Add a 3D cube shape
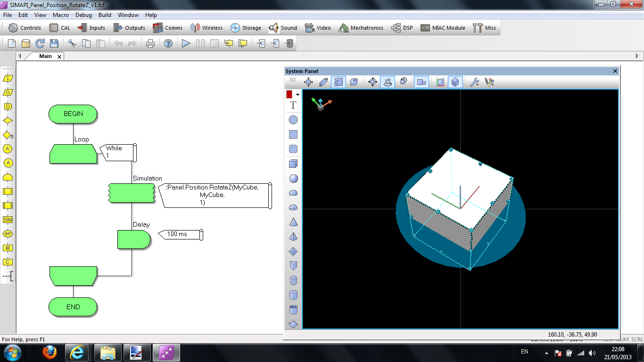 point(293,164)
